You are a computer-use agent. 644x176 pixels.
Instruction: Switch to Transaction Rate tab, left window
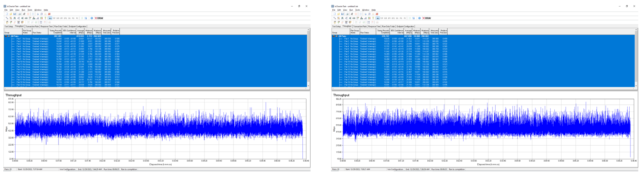point(32,26)
